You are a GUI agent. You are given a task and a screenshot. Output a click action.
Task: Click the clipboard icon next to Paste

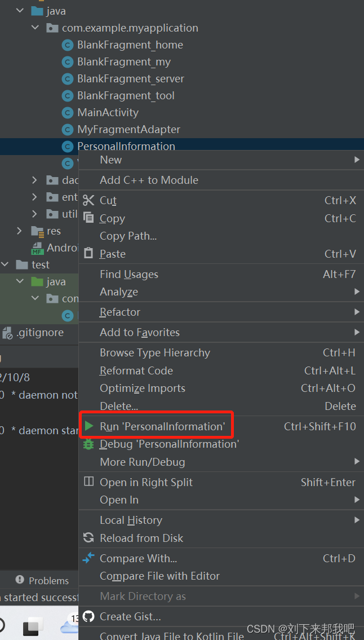pyautogui.click(x=88, y=254)
